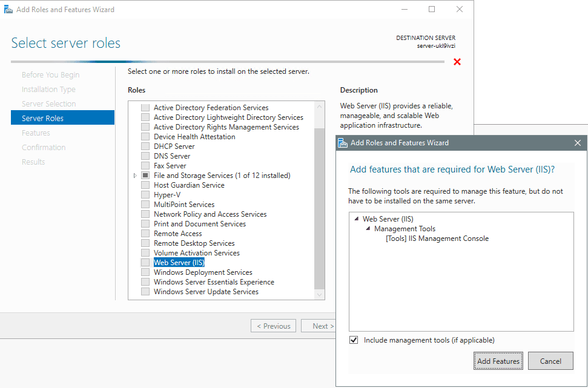The height and width of the screenshot is (388, 588).
Task: Go to the Features wizard step
Action: [x=36, y=133]
